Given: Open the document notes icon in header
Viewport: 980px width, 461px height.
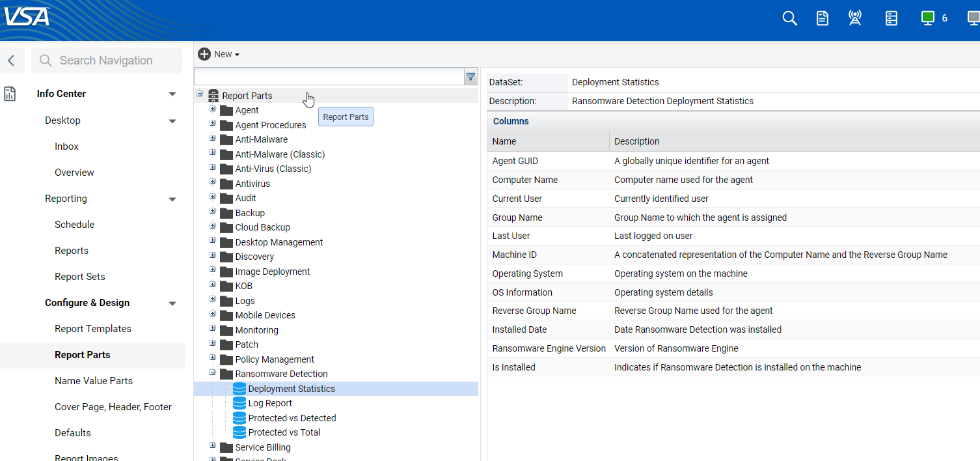Looking at the screenshot, I should pos(823,18).
